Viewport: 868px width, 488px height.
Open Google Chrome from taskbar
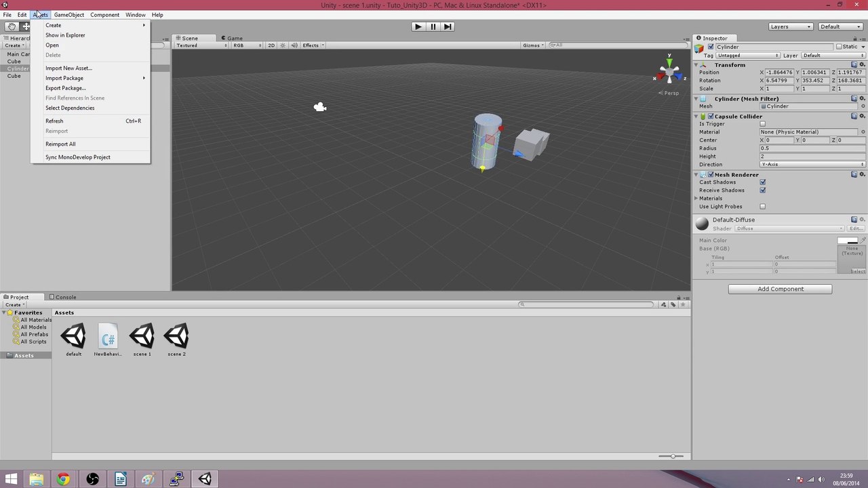point(63,479)
